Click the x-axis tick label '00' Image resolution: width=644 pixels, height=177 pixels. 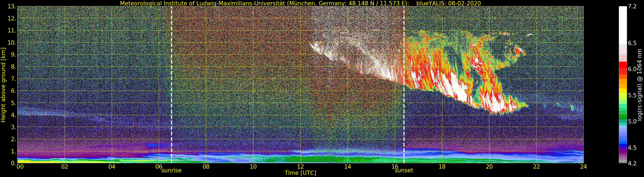tap(20, 167)
